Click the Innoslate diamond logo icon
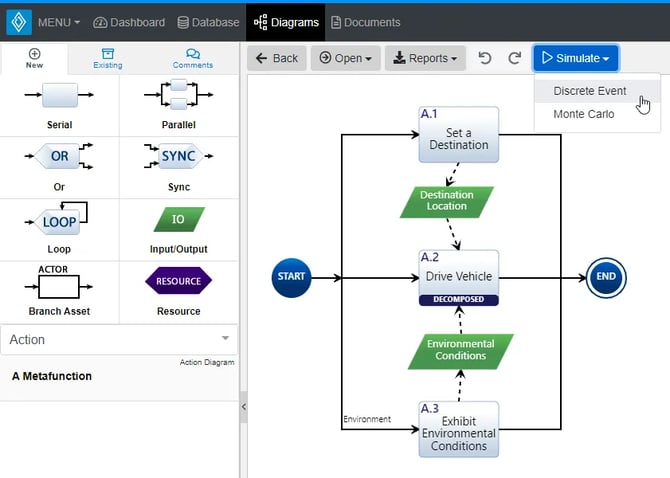Screen dimensions: 670x478 click(x=19, y=22)
